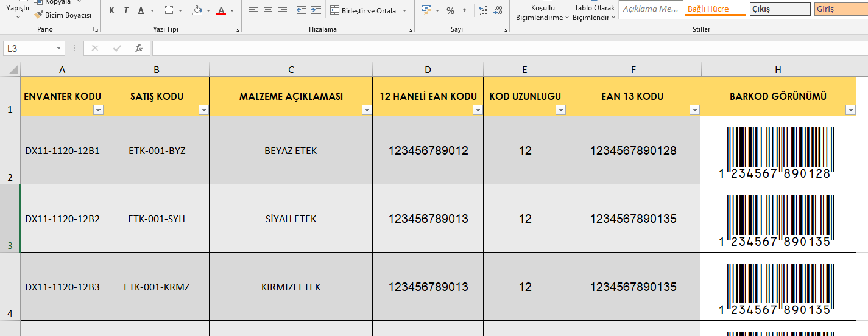Open Insert Function fx icon
The height and width of the screenshot is (336, 868).
[138, 48]
